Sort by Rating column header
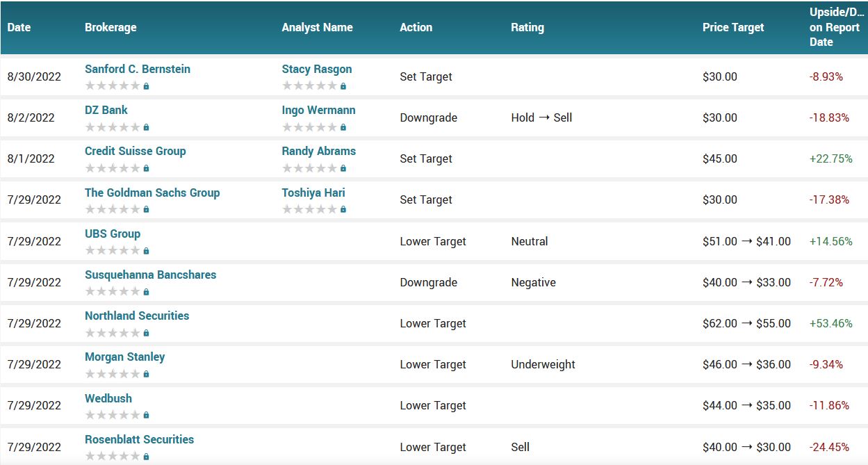 coord(527,27)
